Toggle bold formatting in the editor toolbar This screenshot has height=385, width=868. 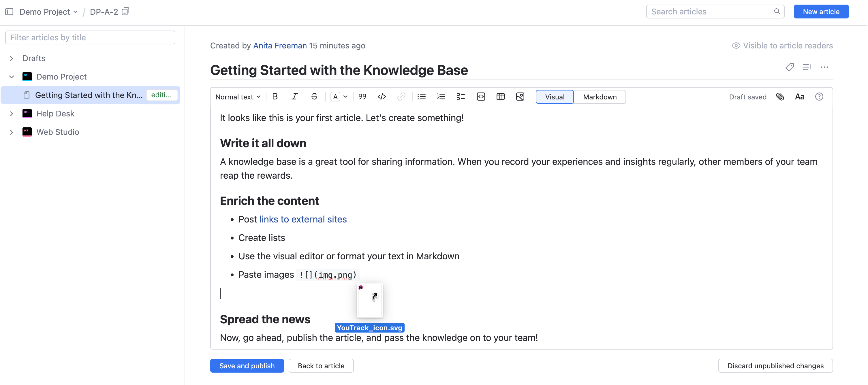275,97
